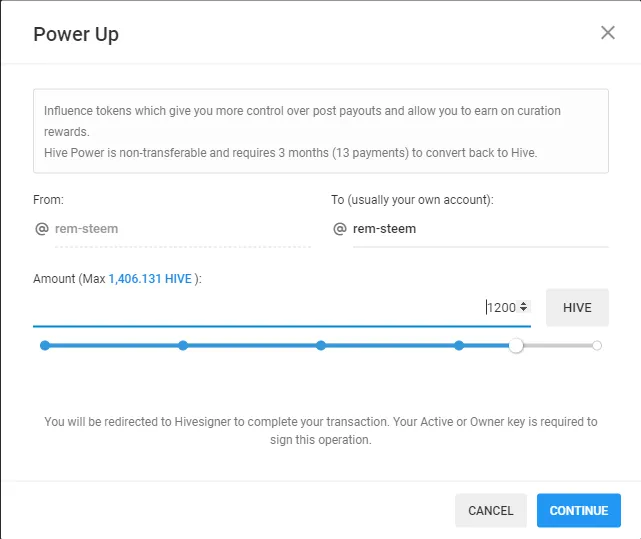Viewport: 641px width, 539px height.
Task: Decrement amount with stepper down arrow
Action: point(523,310)
